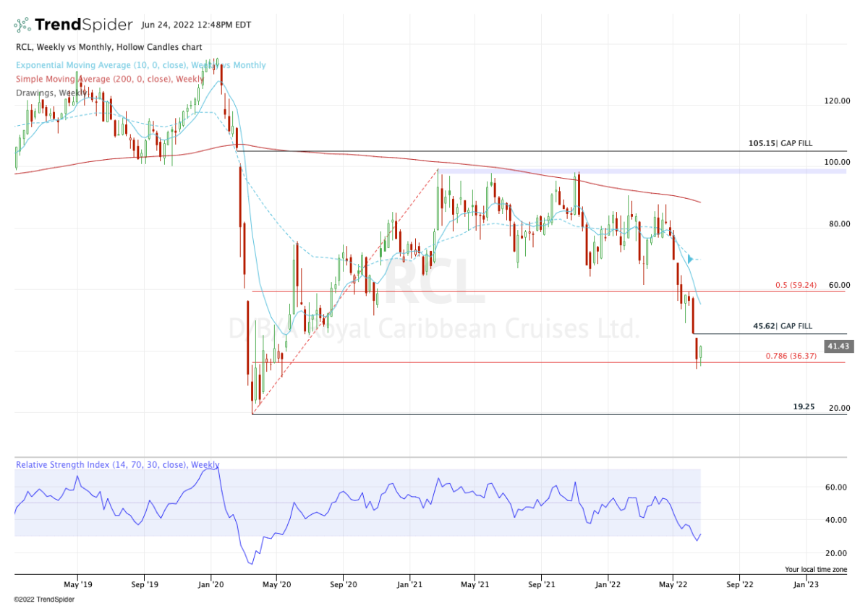
Task: Click the TrendSpider logo icon
Action: coord(22,25)
